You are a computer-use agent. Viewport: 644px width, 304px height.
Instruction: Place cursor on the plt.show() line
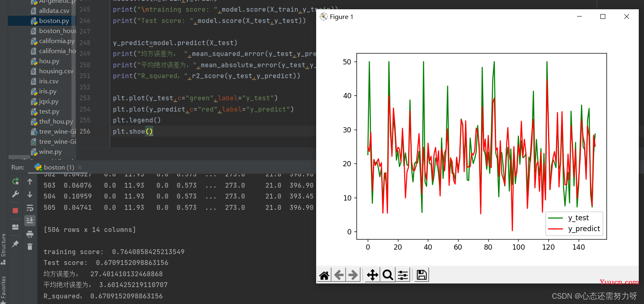coord(133,131)
